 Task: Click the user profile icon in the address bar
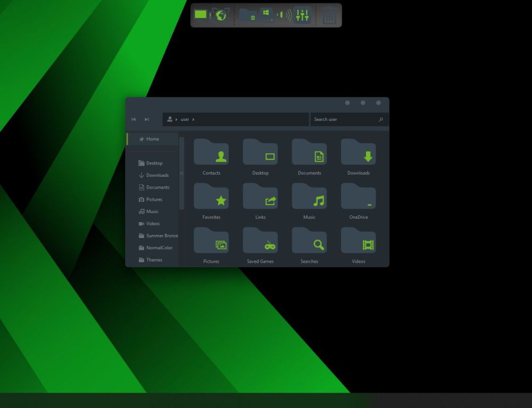pos(170,119)
